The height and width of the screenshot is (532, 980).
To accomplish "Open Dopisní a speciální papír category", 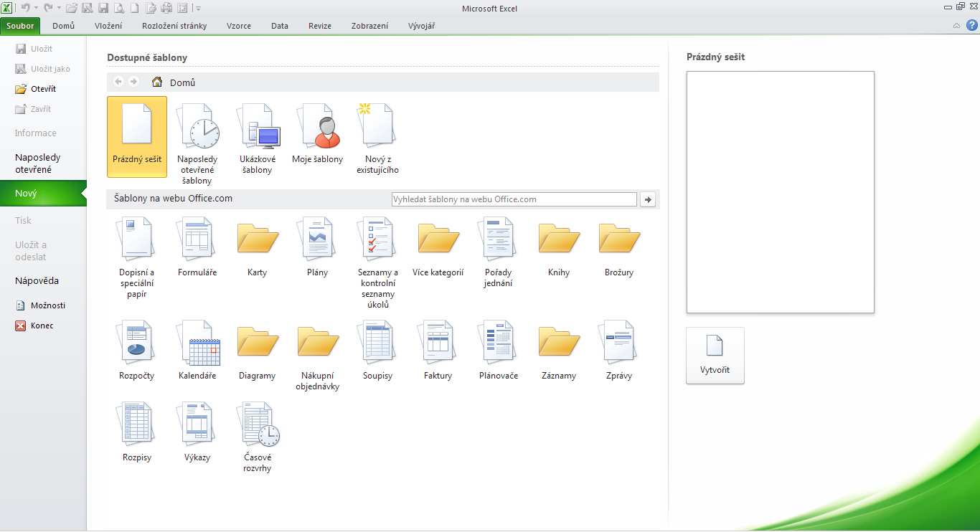I will [137, 257].
